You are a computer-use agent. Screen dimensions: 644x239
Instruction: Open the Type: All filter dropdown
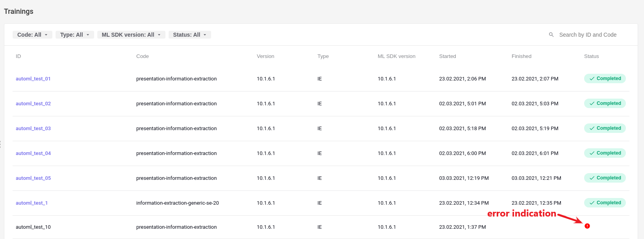75,35
